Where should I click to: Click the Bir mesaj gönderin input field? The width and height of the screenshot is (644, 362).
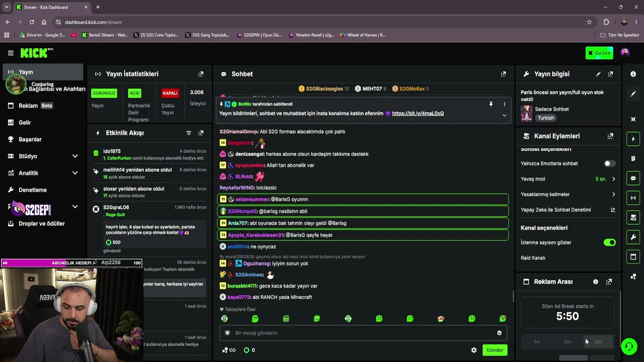(x=363, y=333)
